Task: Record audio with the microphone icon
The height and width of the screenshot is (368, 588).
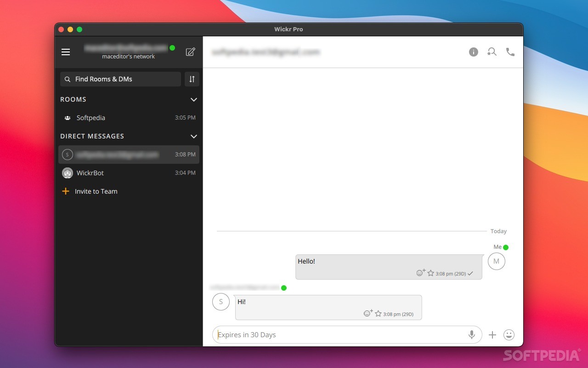Action: click(x=471, y=334)
